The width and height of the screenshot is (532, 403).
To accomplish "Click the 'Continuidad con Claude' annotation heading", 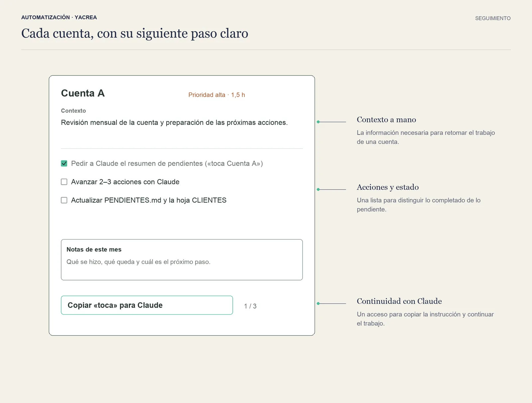I will tap(399, 301).
